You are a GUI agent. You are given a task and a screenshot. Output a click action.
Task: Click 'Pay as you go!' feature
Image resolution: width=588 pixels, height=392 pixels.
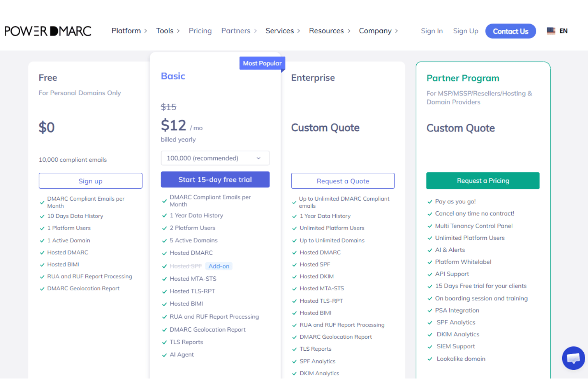[x=455, y=201]
